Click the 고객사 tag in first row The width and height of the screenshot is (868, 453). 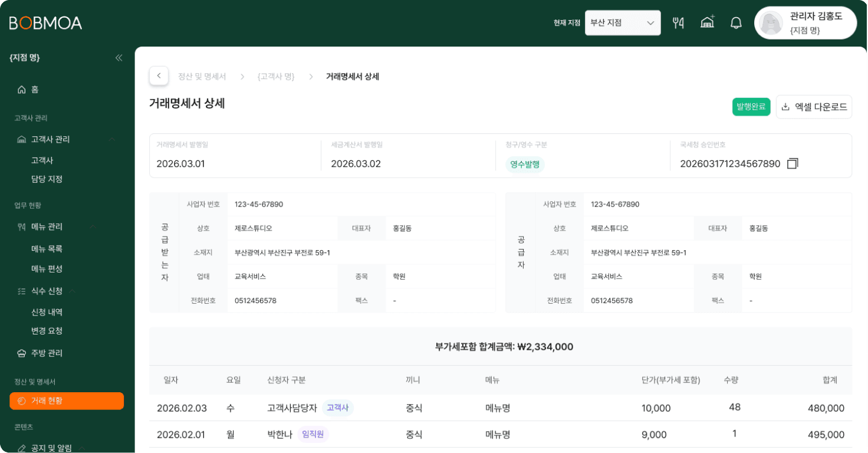click(x=337, y=408)
